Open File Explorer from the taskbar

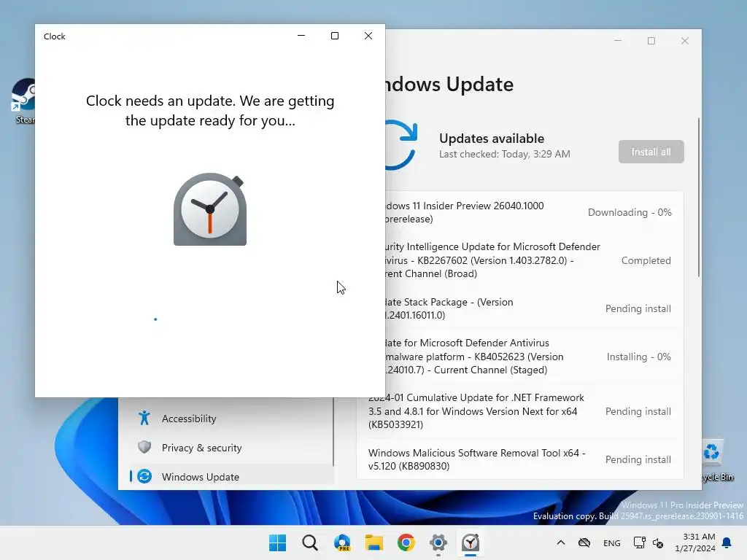(374, 542)
